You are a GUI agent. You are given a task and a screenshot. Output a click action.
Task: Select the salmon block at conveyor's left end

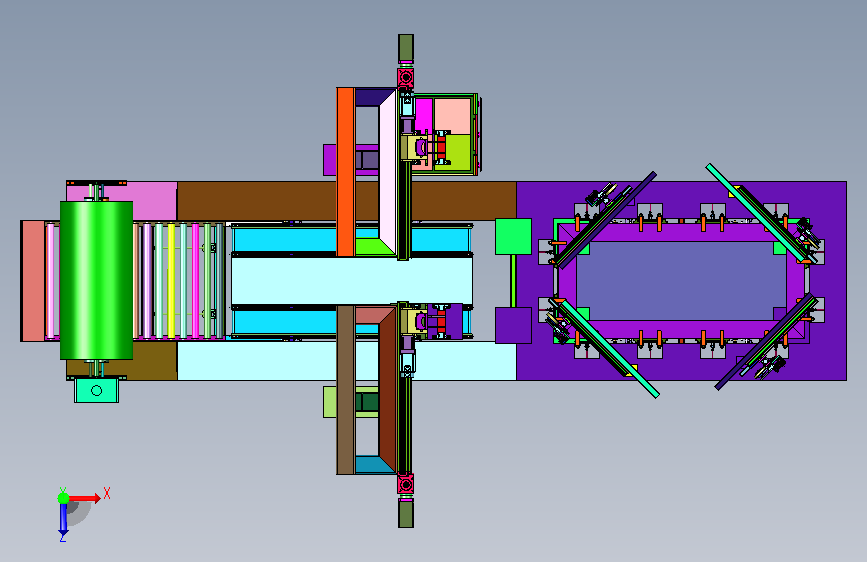33,281
